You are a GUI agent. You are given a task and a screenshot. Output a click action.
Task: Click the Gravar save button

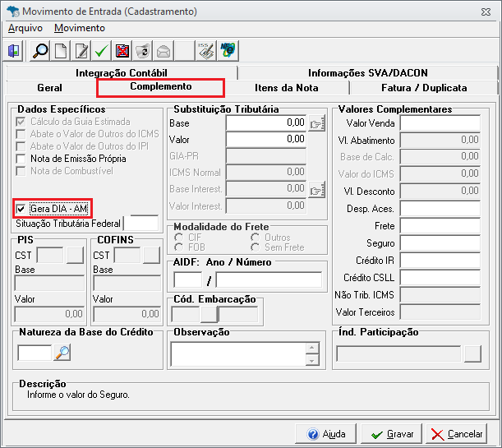point(392,434)
